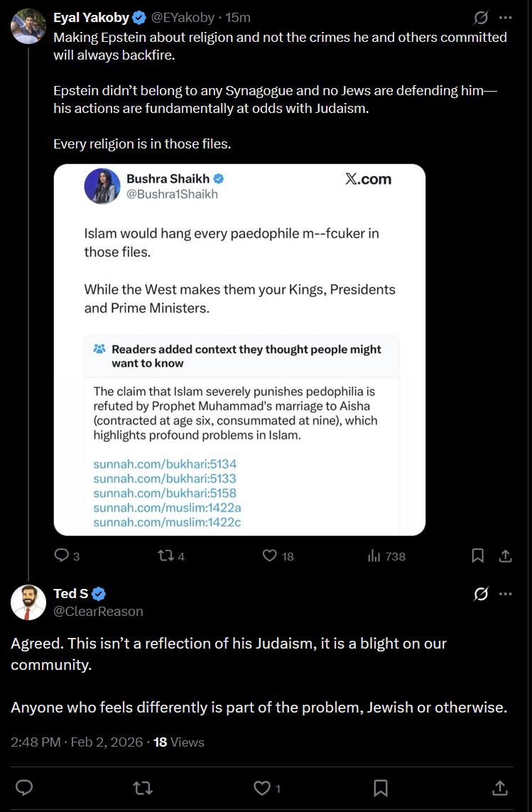532x812 pixels.
Task: Like Eyal Yakoby's post with heart
Action: (269, 556)
